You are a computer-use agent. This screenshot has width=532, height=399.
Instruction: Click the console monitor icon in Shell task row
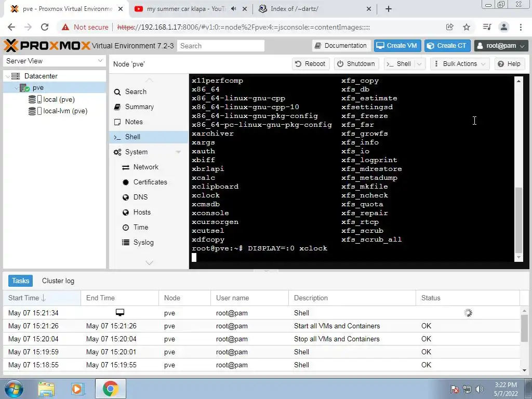[x=120, y=312]
